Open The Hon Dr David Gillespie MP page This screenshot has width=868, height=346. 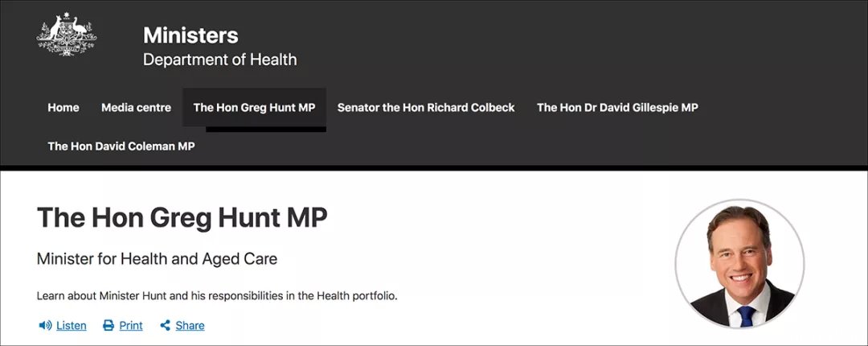617,108
